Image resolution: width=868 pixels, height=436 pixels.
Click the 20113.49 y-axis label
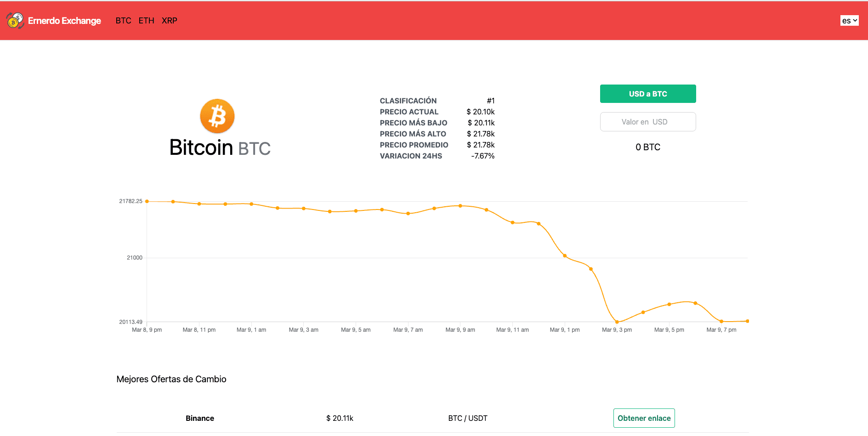(131, 322)
